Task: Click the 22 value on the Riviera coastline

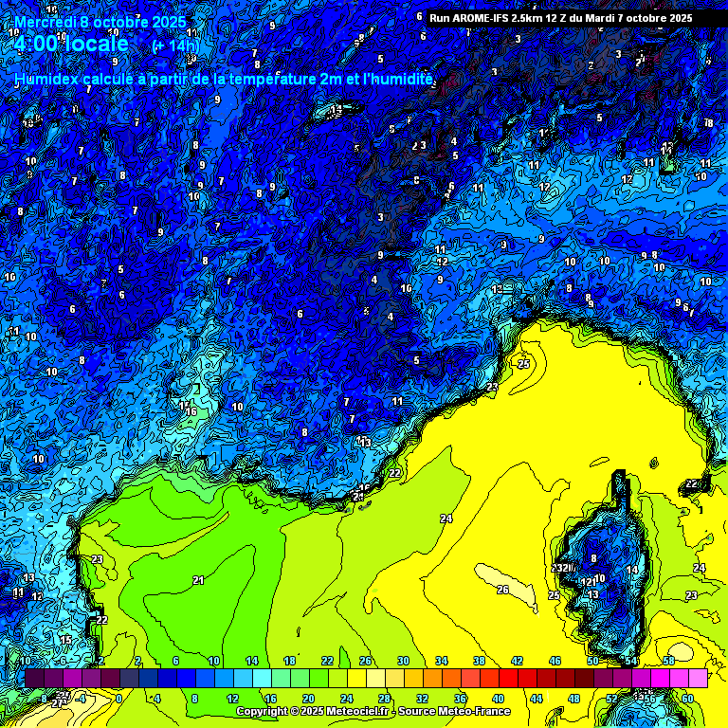Action: pos(394,473)
